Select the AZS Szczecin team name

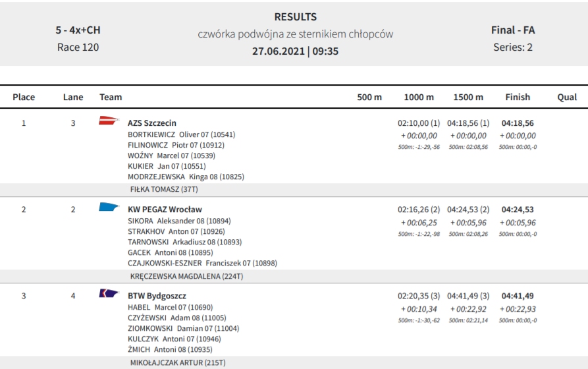[x=152, y=123]
